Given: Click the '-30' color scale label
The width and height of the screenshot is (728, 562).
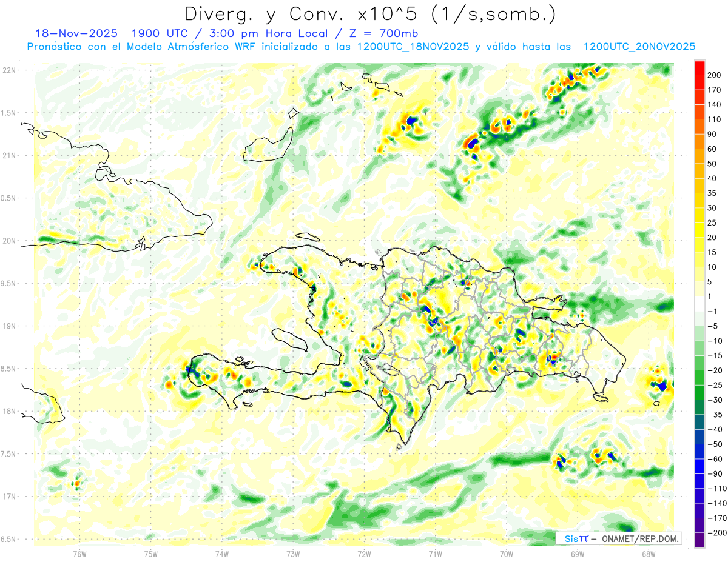Looking at the screenshot, I should [x=715, y=400].
